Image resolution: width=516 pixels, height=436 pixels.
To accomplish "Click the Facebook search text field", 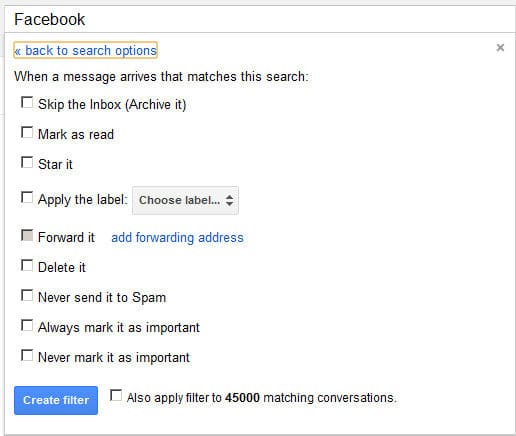I will click(260, 19).
